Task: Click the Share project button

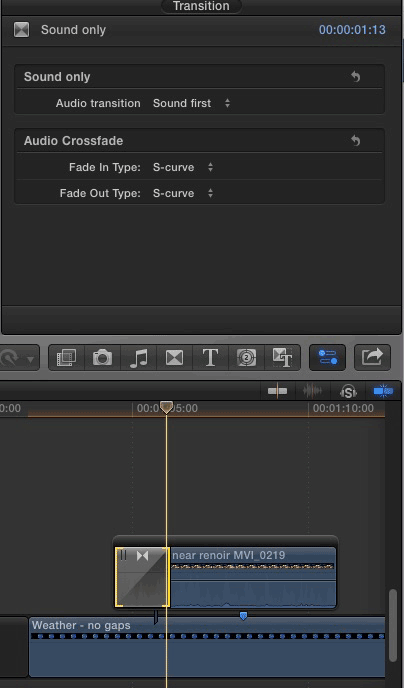Action: (x=372, y=358)
